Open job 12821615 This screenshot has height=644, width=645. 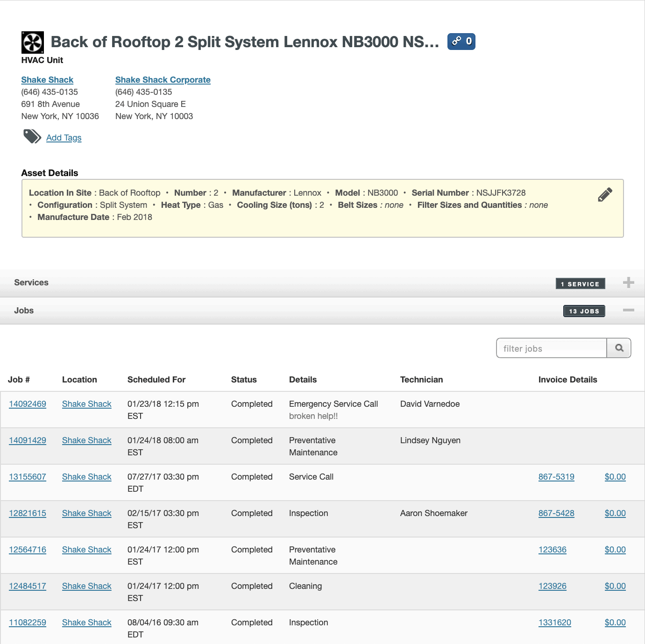28,513
